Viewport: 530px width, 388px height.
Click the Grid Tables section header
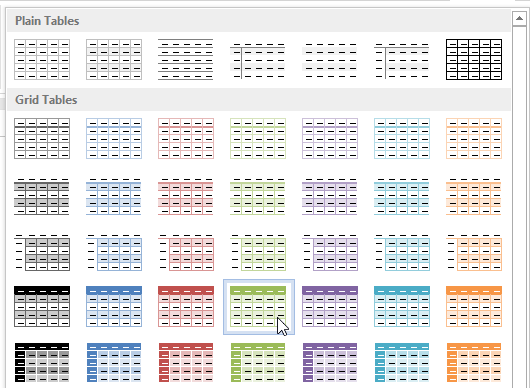259,100
